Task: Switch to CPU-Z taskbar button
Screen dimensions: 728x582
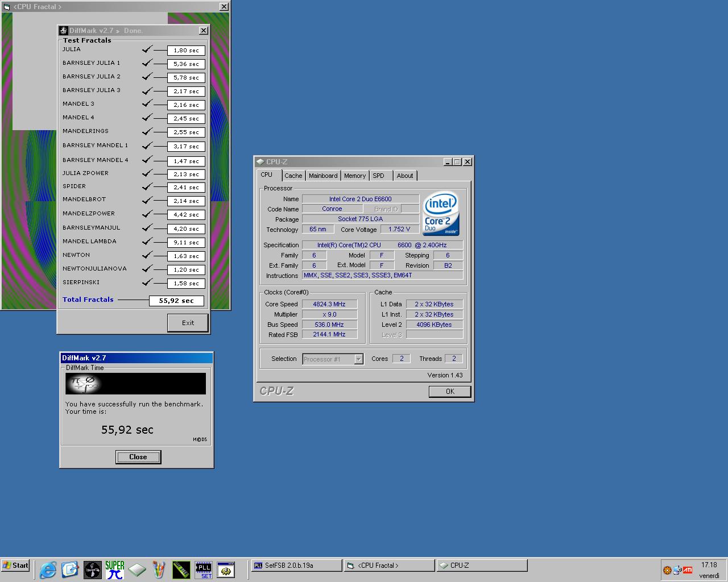Action: tap(482, 566)
